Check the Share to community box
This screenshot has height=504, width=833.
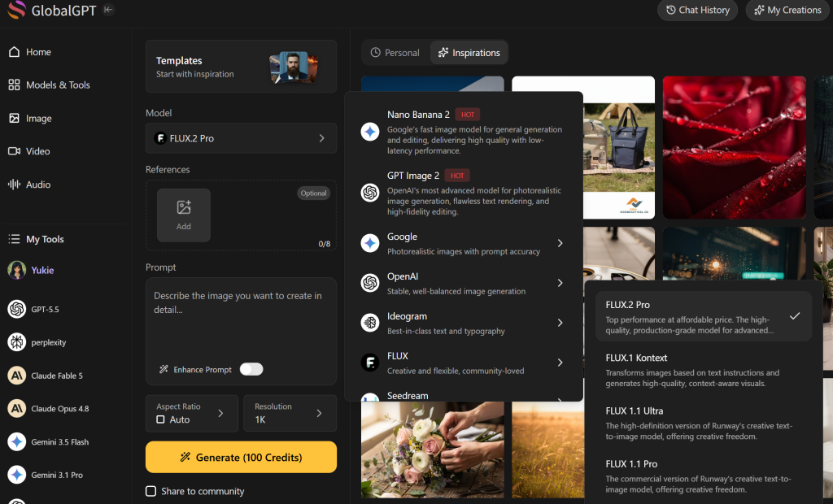tap(150, 491)
